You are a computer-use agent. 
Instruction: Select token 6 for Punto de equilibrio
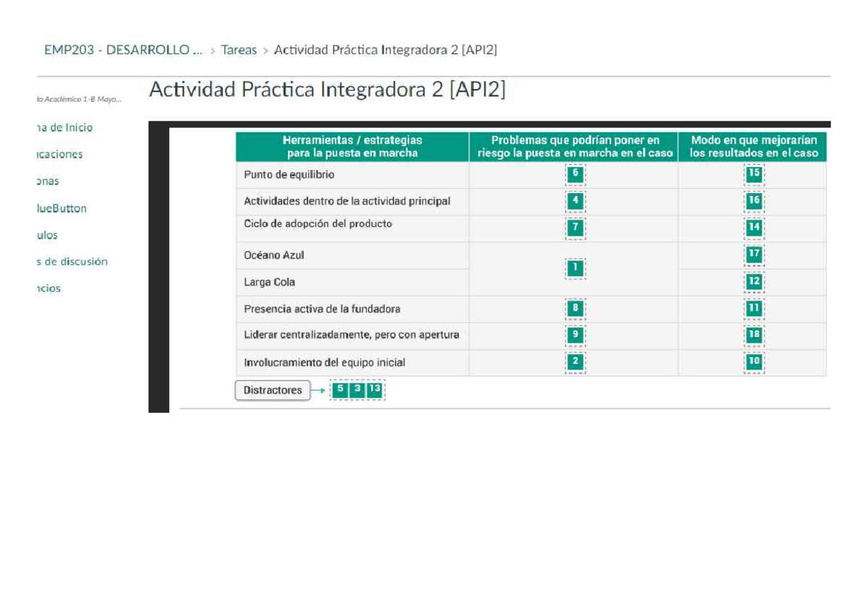(x=575, y=174)
